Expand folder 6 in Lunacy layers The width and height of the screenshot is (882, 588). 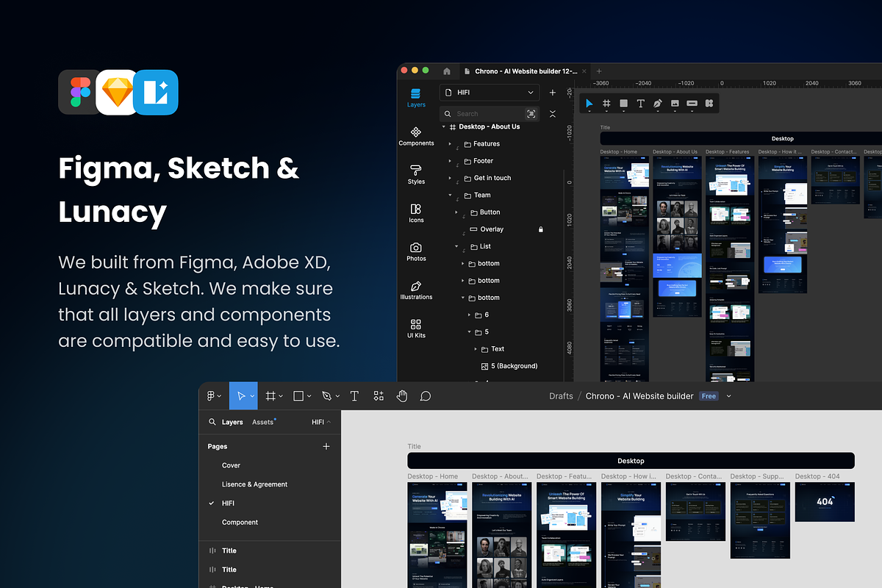(x=469, y=315)
